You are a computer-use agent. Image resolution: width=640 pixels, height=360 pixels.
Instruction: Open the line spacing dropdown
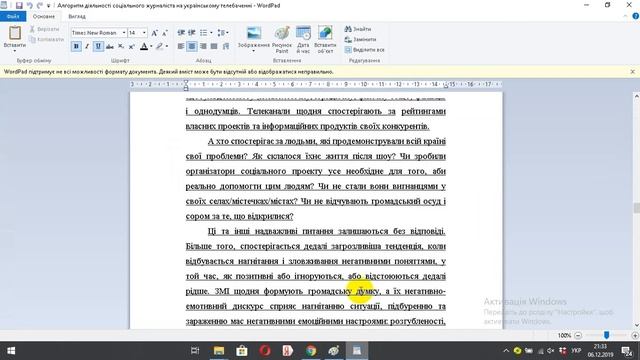click(x=223, y=33)
